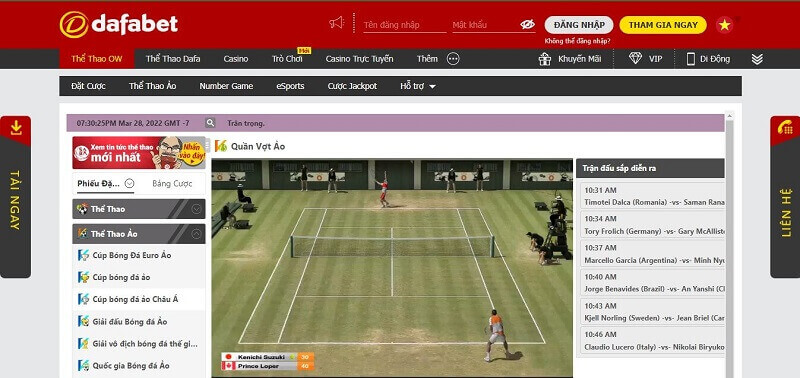The height and width of the screenshot is (378, 800).
Task: Open the Thêm more options ellipsis
Action: pos(453,59)
